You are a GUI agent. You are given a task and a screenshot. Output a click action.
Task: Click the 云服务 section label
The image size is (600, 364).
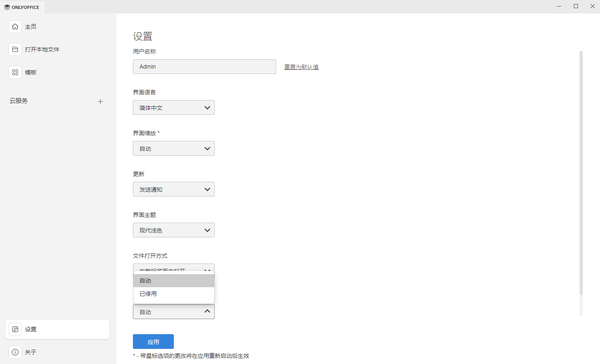pyautogui.click(x=19, y=101)
